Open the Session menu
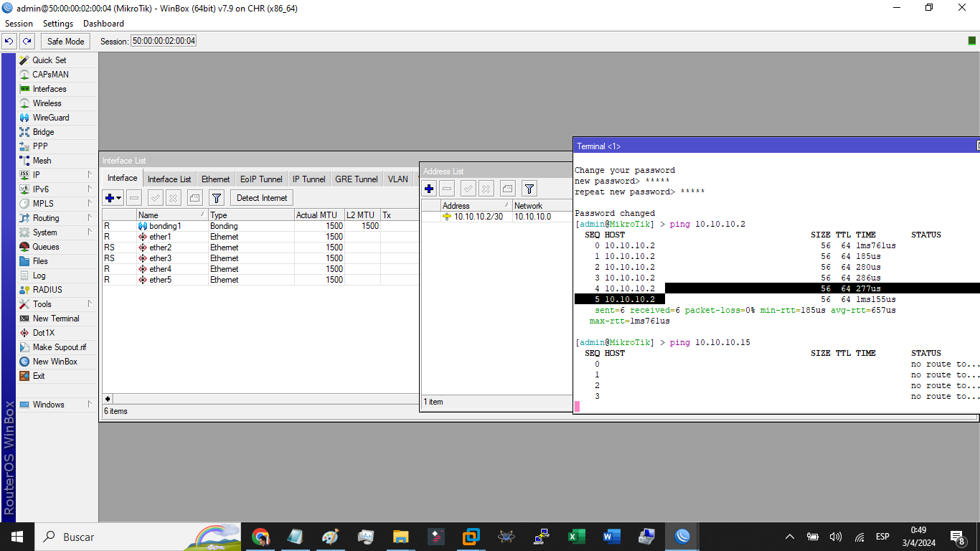Screen dimensions: 980x551 point(19,24)
